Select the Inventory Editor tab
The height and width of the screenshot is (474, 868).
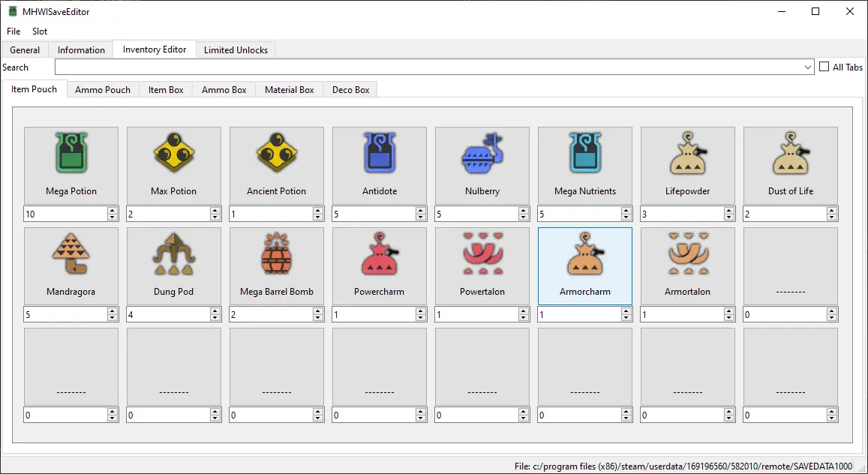click(x=155, y=49)
